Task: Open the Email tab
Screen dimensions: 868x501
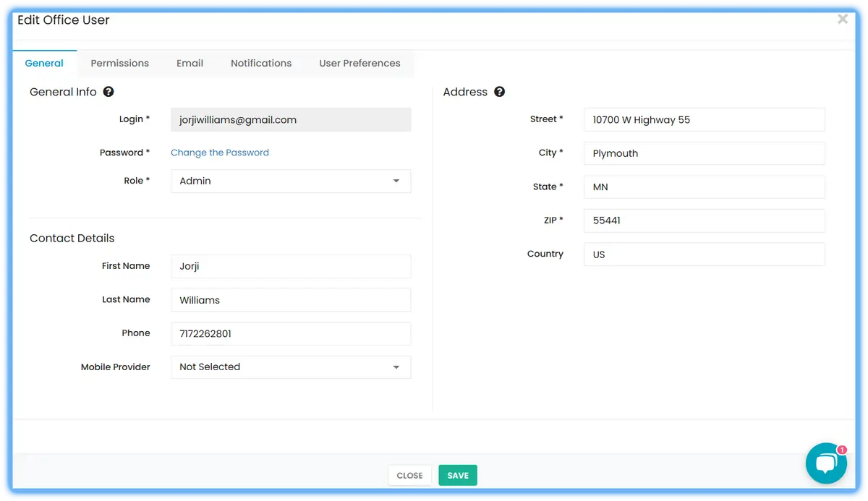Action: 190,64
